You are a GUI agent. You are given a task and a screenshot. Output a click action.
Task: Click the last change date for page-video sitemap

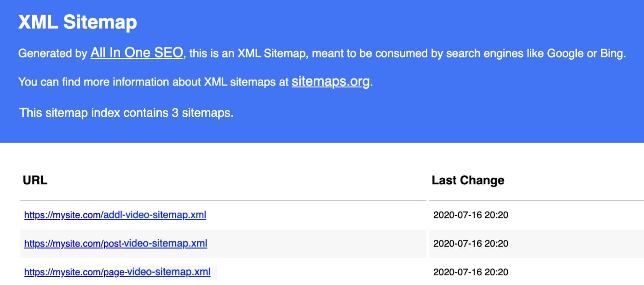point(471,272)
